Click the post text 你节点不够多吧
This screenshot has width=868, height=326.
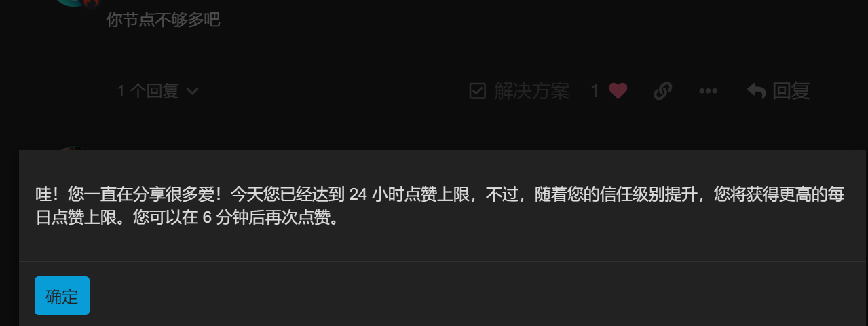coord(163,20)
